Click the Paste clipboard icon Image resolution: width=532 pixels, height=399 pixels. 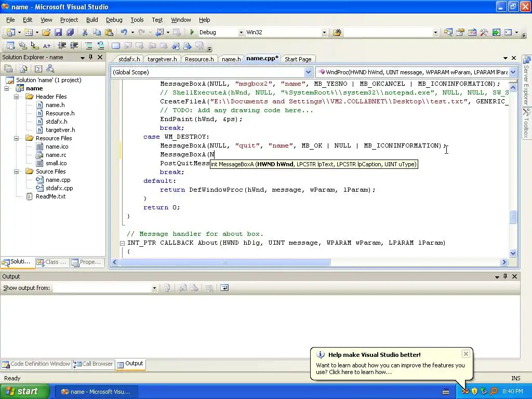(109, 32)
